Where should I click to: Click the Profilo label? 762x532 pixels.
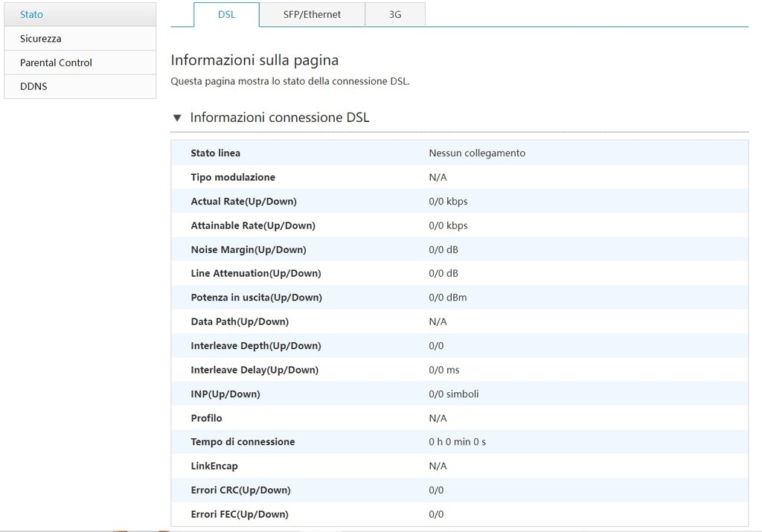click(x=206, y=418)
